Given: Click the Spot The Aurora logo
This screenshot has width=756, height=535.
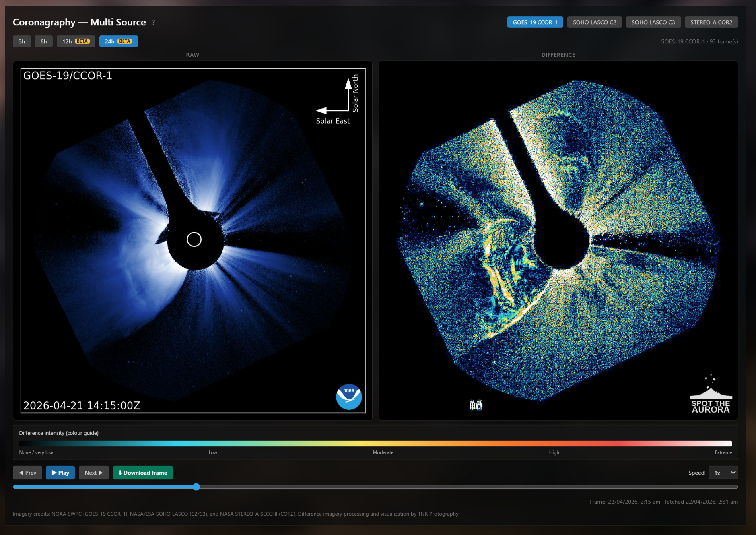Looking at the screenshot, I should point(711,394).
